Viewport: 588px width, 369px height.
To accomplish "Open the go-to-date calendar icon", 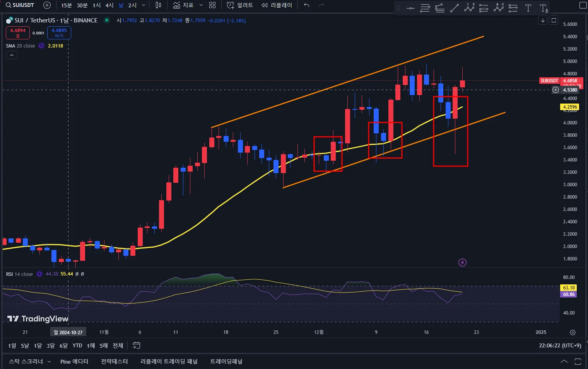I will [x=136, y=345].
